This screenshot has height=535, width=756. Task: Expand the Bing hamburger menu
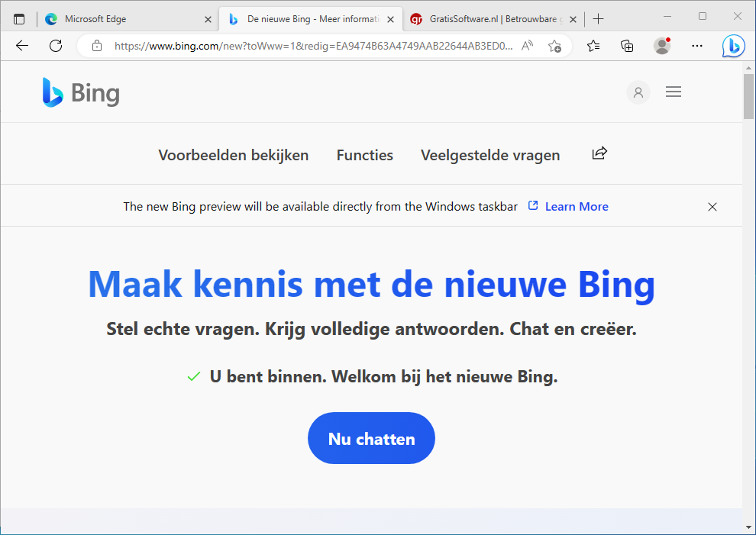tap(674, 92)
